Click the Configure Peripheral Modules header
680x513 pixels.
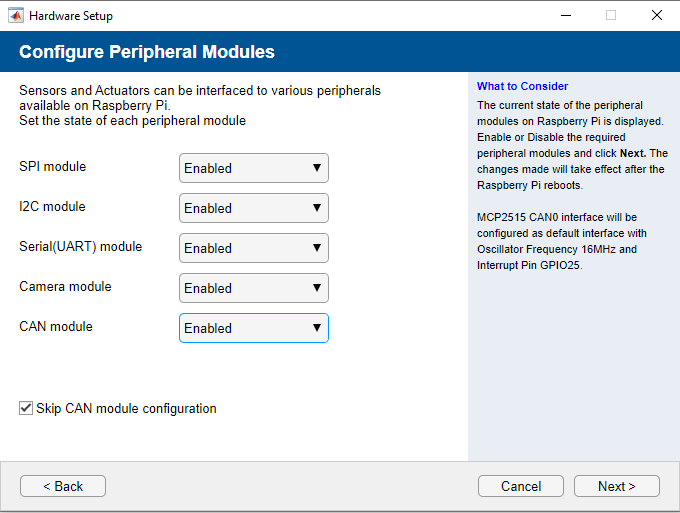147,52
